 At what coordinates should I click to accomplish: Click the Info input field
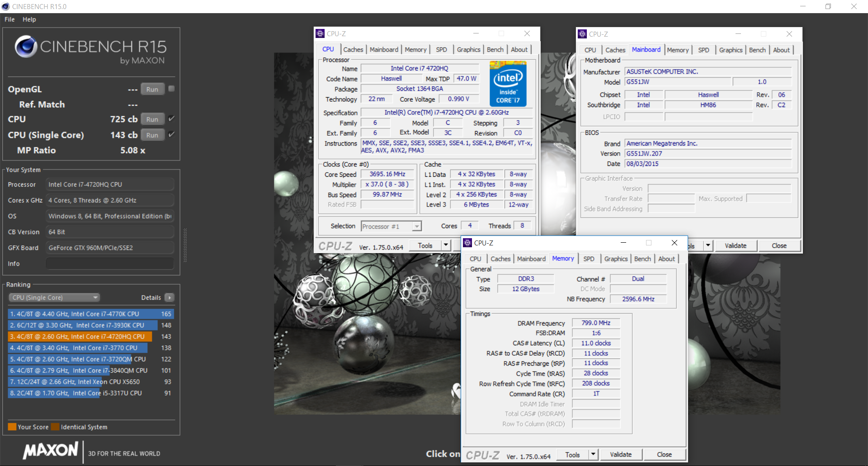point(110,264)
